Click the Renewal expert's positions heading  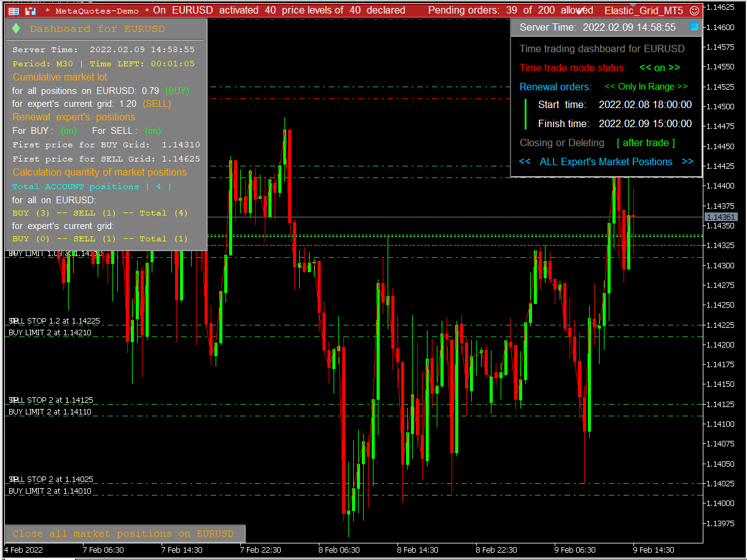[x=74, y=117]
